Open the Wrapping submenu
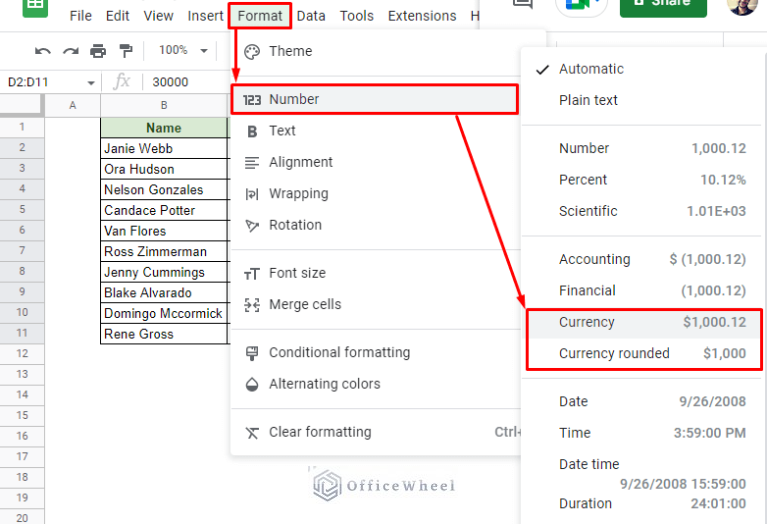Image resolution: width=767 pixels, height=524 pixels. 376,194
